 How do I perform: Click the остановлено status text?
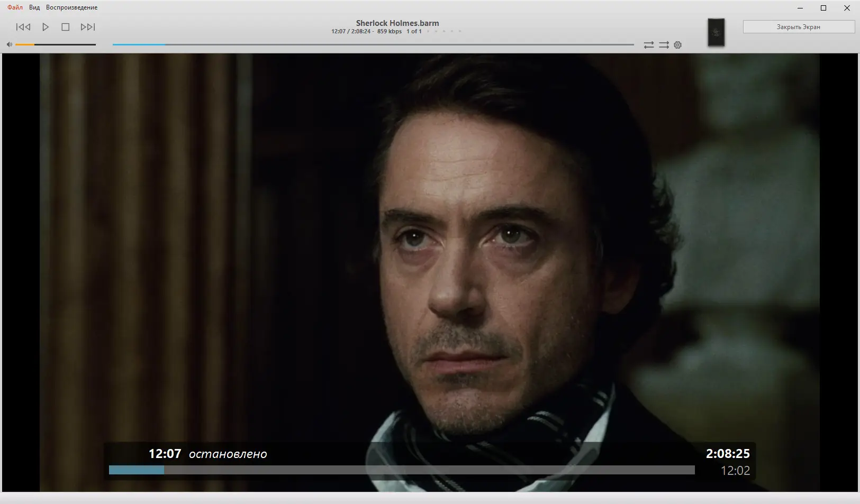(x=228, y=454)
